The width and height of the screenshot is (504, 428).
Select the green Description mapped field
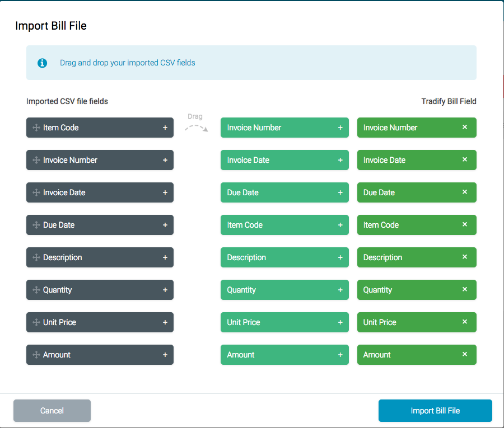point(284,257)
